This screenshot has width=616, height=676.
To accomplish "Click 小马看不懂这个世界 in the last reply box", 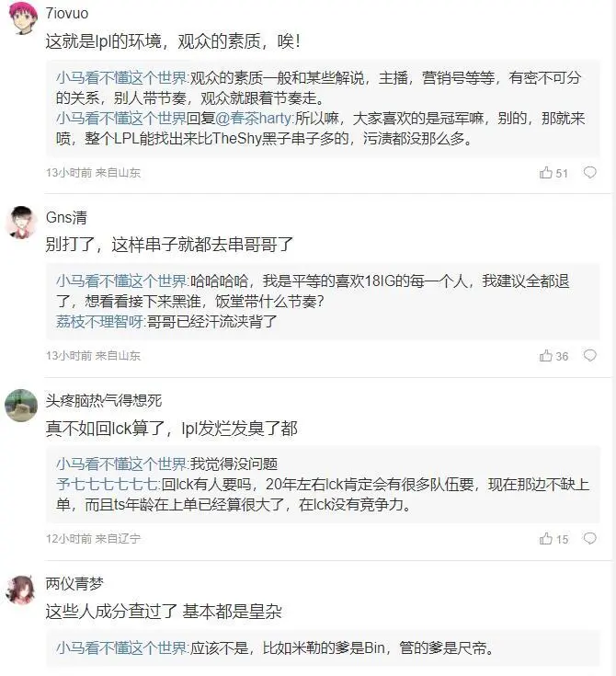I will [x=120, y=647].
